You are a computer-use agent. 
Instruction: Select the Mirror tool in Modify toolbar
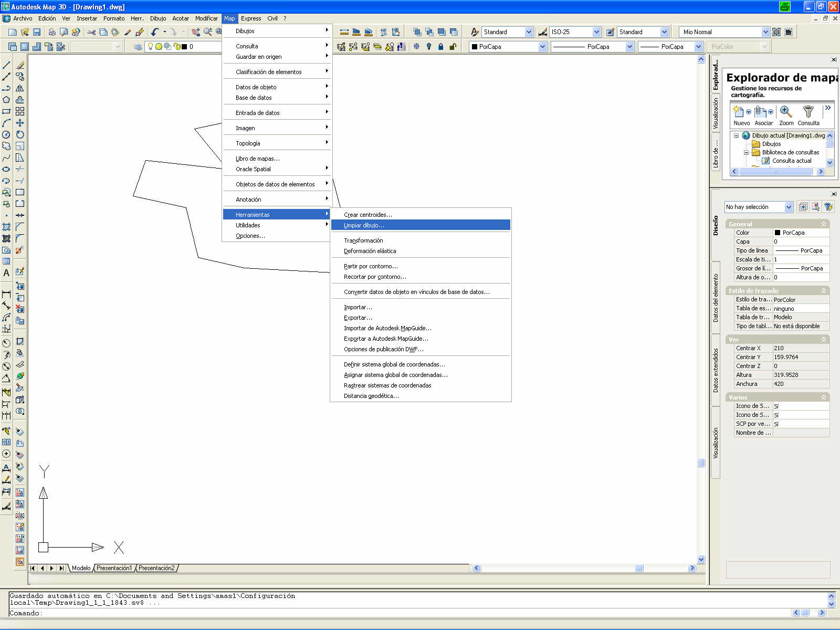point(20,88)
